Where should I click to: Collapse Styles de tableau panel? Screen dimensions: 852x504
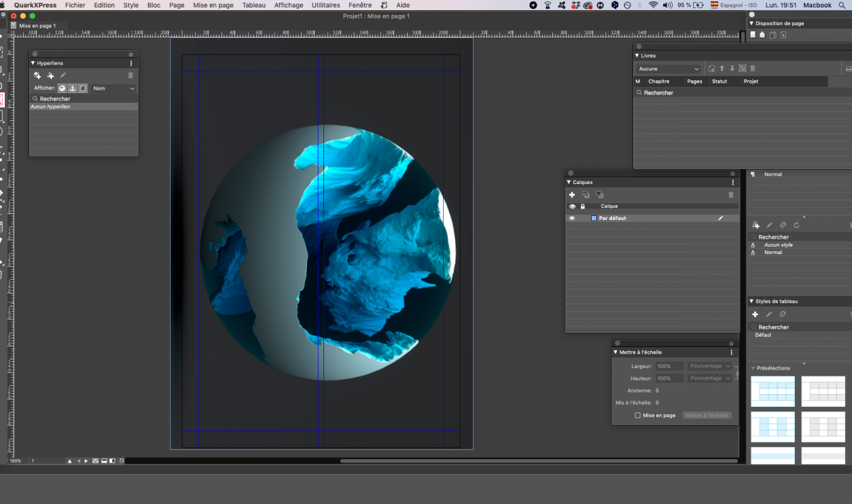tap(752, 302)
